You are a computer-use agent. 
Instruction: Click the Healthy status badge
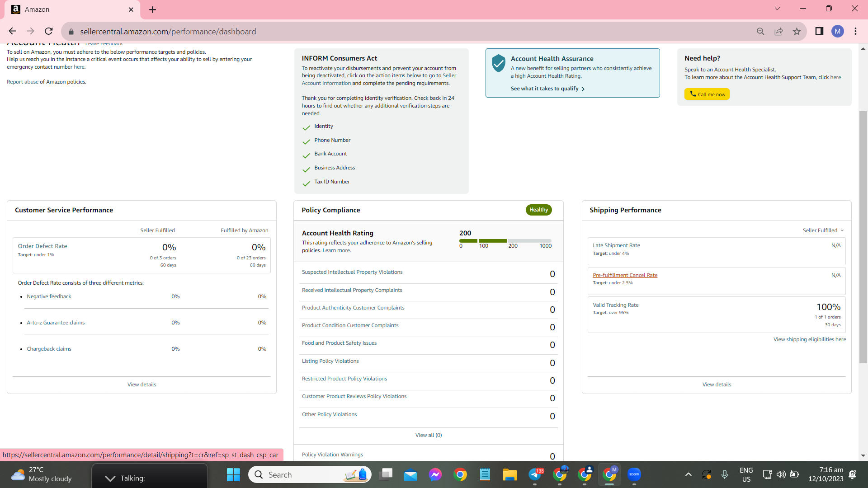coord(538,210)
